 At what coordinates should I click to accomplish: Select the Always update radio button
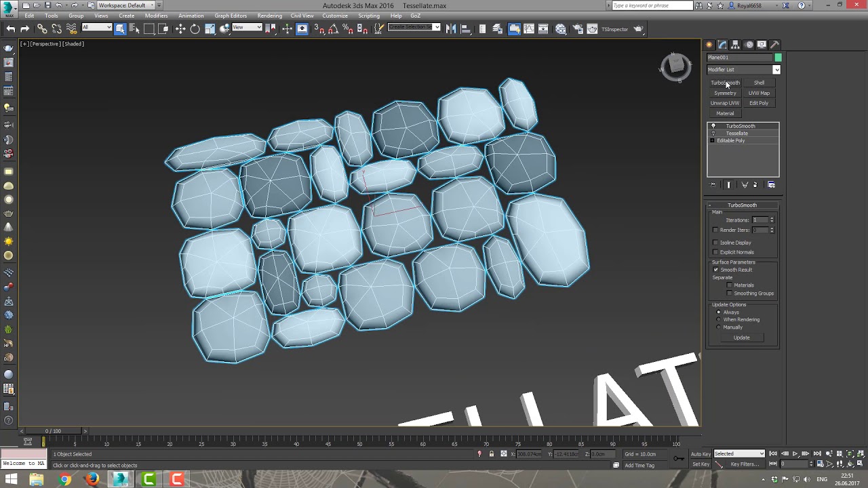719,312
